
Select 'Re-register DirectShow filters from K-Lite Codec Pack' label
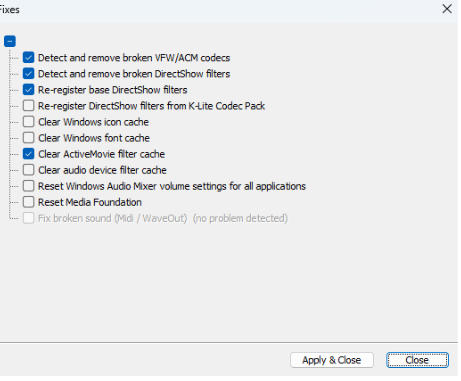point(151,106)
